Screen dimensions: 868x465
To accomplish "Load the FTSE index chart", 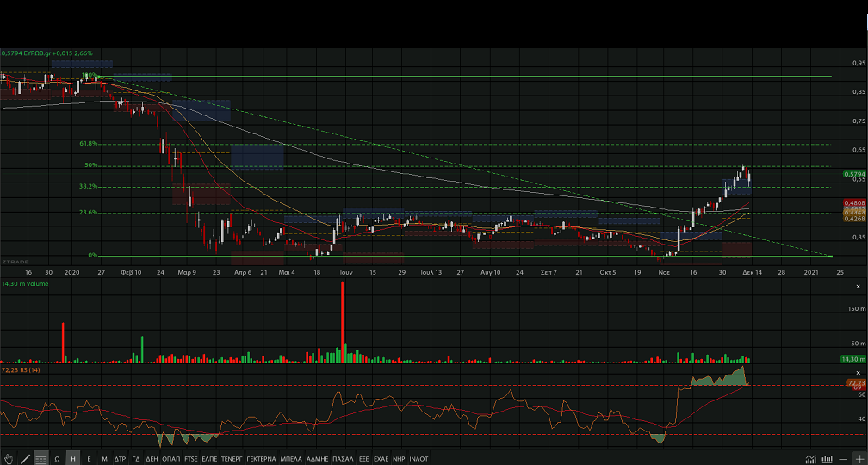I will click(191, 459).
